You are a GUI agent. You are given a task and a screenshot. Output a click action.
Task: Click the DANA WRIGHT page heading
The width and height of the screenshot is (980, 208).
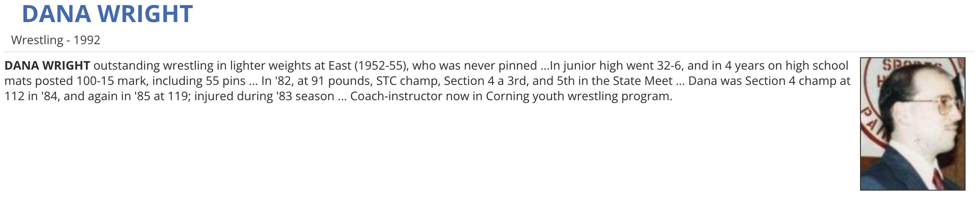[x=107, y=14]
